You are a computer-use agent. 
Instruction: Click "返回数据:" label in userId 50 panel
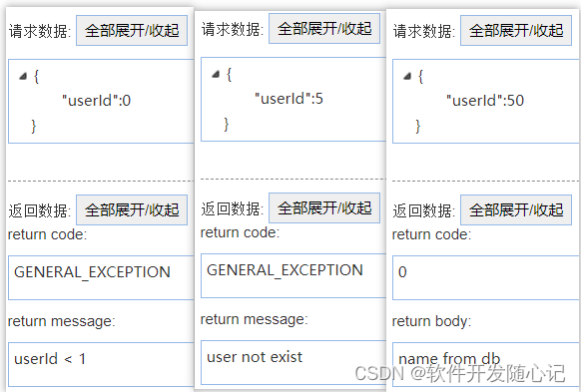coord(424,210)
